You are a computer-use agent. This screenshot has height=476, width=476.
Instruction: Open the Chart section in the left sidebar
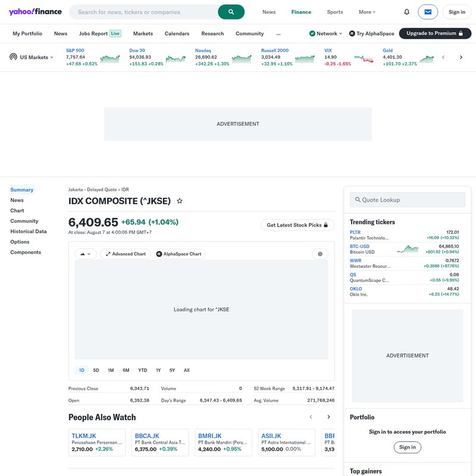pyautogui.click(x=17, y=211)
